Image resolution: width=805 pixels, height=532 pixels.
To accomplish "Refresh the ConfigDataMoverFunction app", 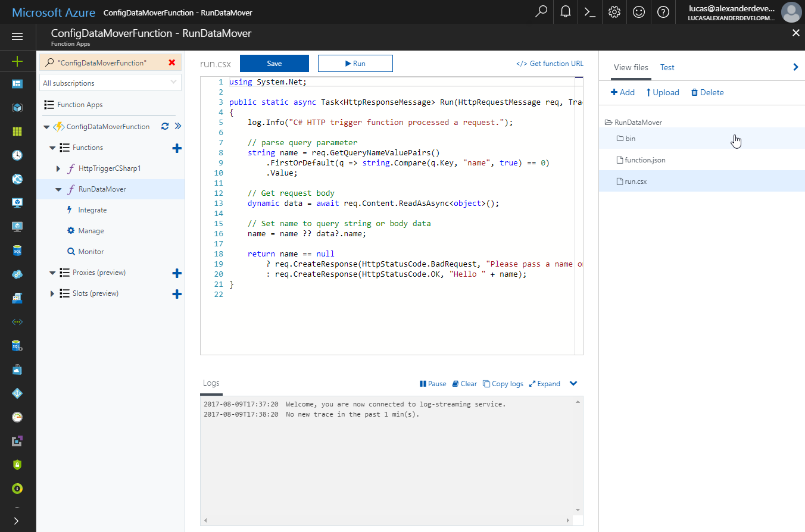I will point(165,126).
